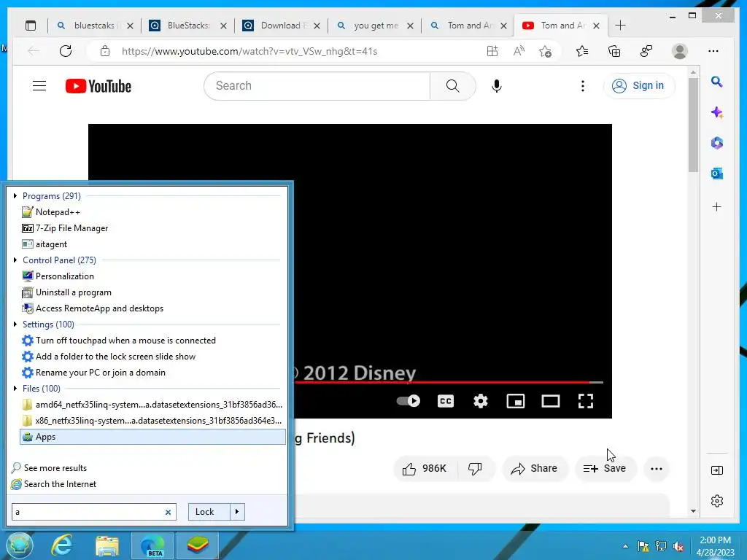This screenshot has width=747, height=560.
Task: Open Edge tab actions menu
Action: pyautogui.click(x=31, y=26)
